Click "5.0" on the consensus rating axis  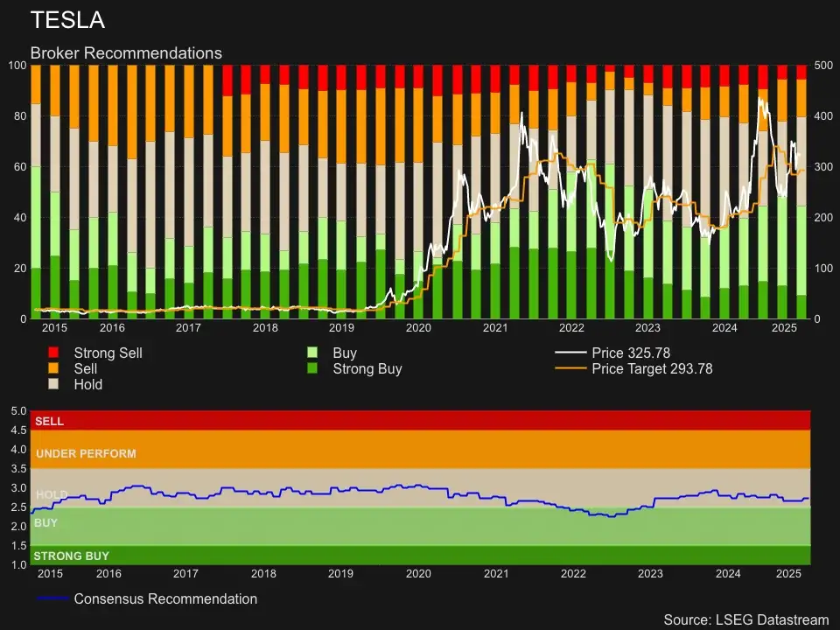[18, 411]
